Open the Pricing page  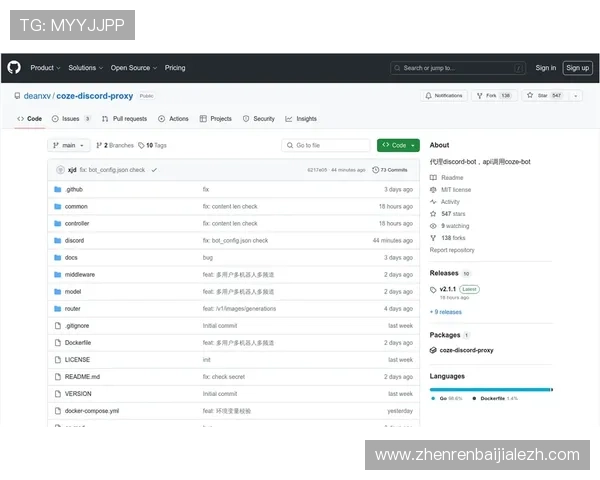[175, 68]
